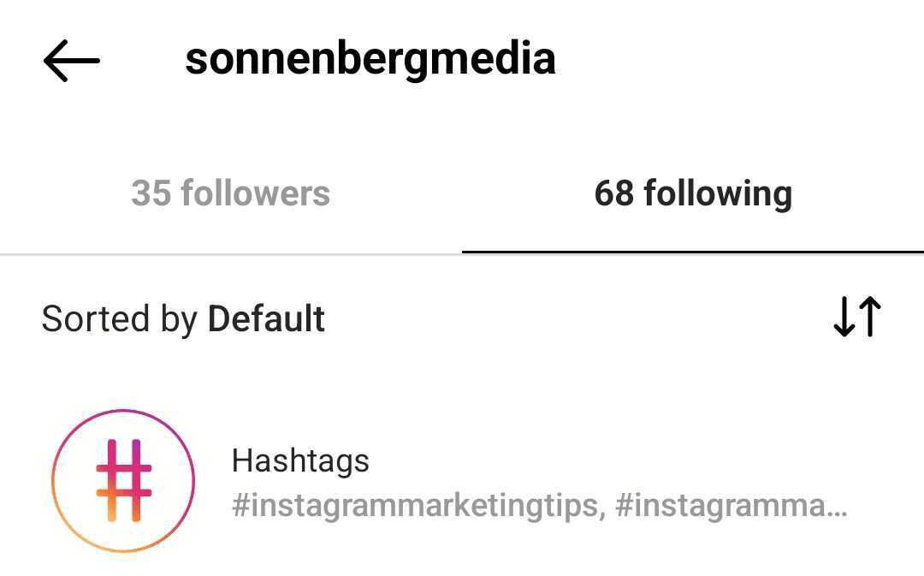Viewport: 924px width, 576px height.
Task: Click the sonnenbergmedia username title
Action: pyautogui.click(x=370, y=59)
